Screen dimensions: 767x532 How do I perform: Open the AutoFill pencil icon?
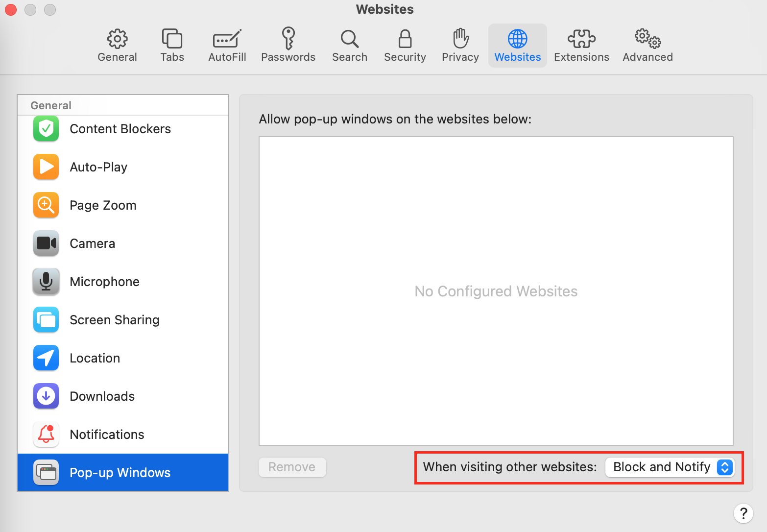(x=227, y=39)
